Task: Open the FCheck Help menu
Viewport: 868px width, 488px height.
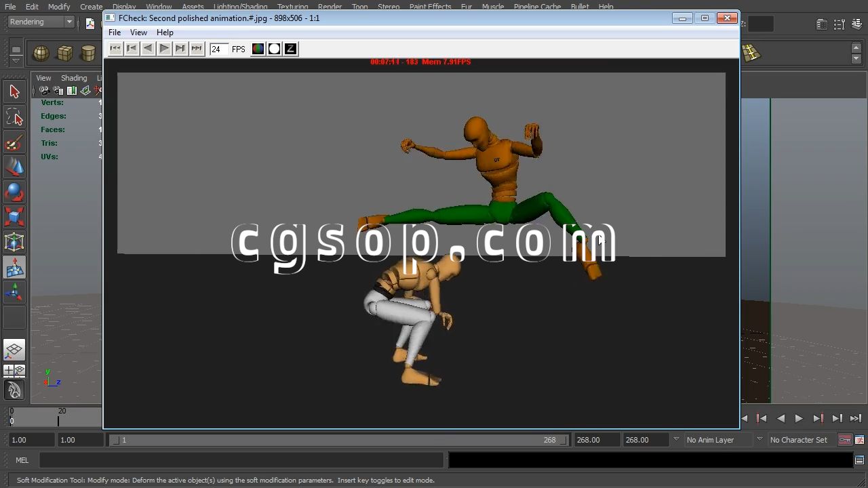Action: (x=165, y=33)
